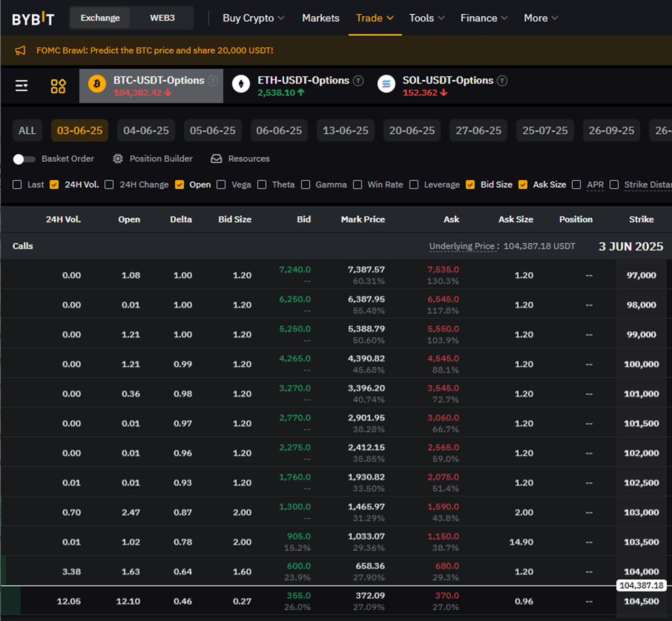Image resolution: width=672 pixels, height=621 pixels.
Task: Uncheck the Bid Size checkbox
Action: tap(470, 185)
